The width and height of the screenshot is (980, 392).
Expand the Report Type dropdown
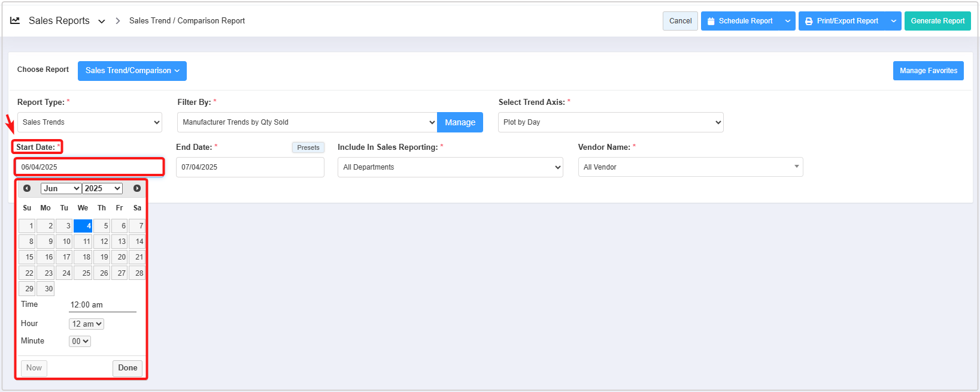click(x=90, y=122)
